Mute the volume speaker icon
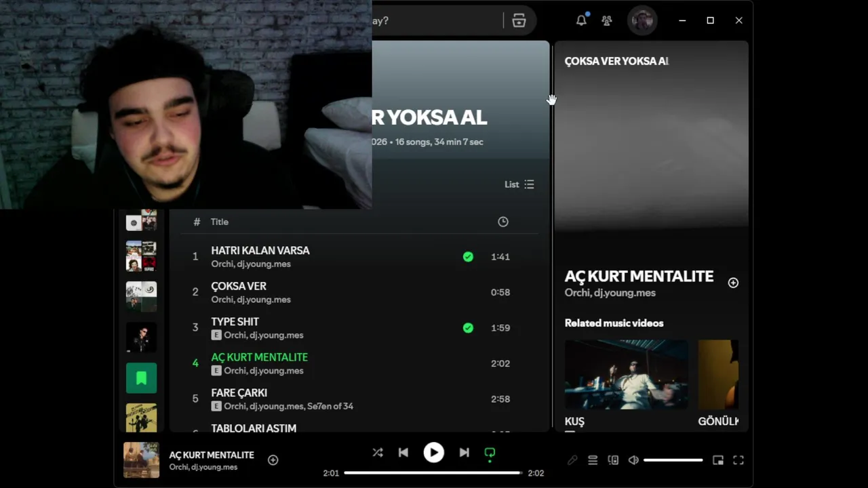Image resolution: width=868 pixels, height=488 pixels. click(633, 460)
